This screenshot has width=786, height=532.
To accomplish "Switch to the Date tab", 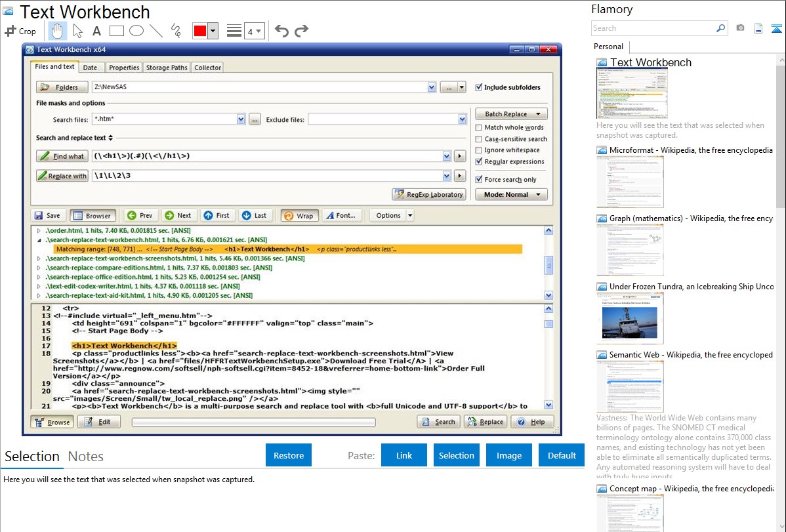I will 91,68.
